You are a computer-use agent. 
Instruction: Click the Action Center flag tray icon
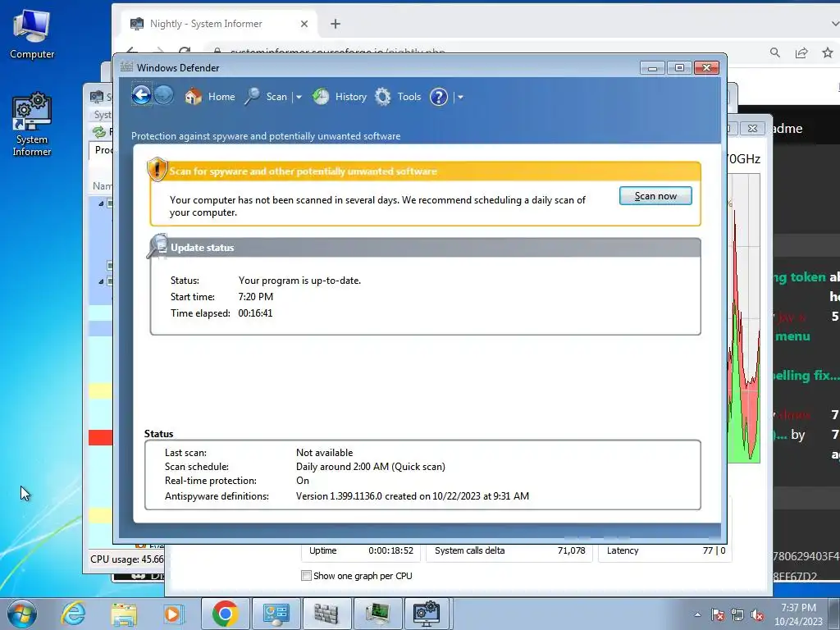(718, 614)
